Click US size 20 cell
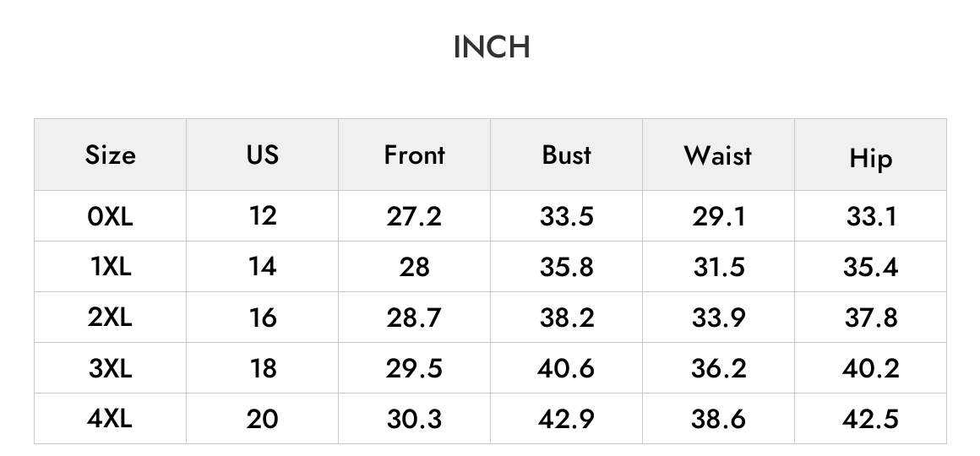The image size is (980, 456). tap(263, 419)
